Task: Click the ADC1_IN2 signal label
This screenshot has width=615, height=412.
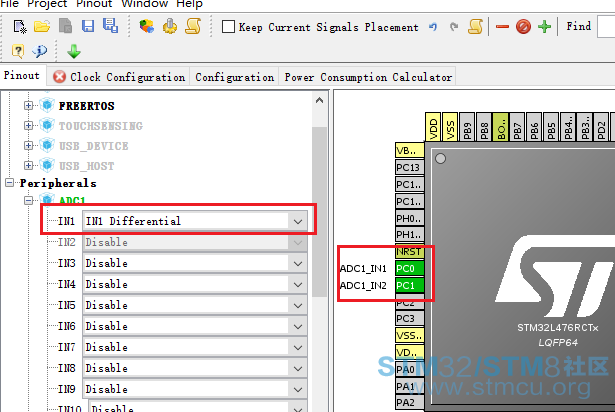Action: [363, 285]
